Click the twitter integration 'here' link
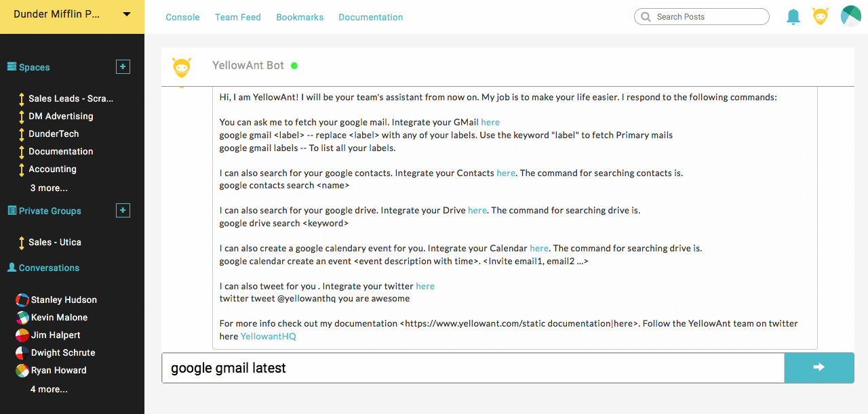 click(x=425, y=286)
